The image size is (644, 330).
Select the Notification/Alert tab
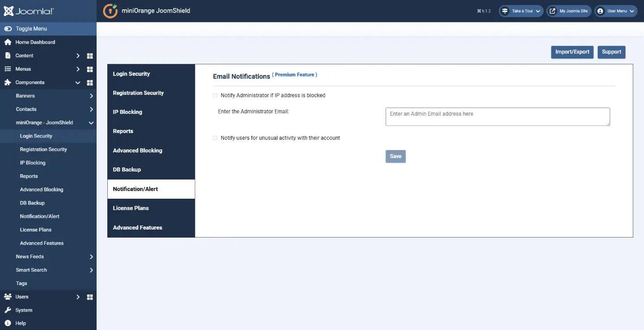tap(151, 189)
